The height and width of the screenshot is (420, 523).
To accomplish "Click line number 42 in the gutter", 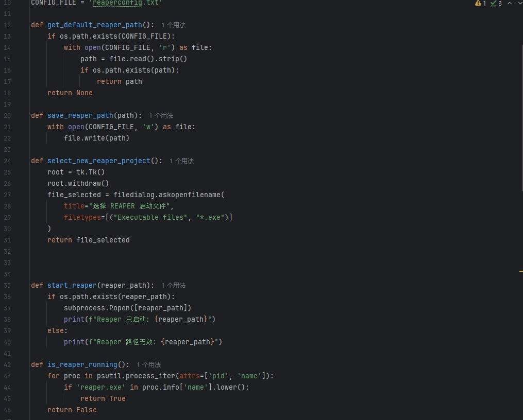I will coord(7,364).
